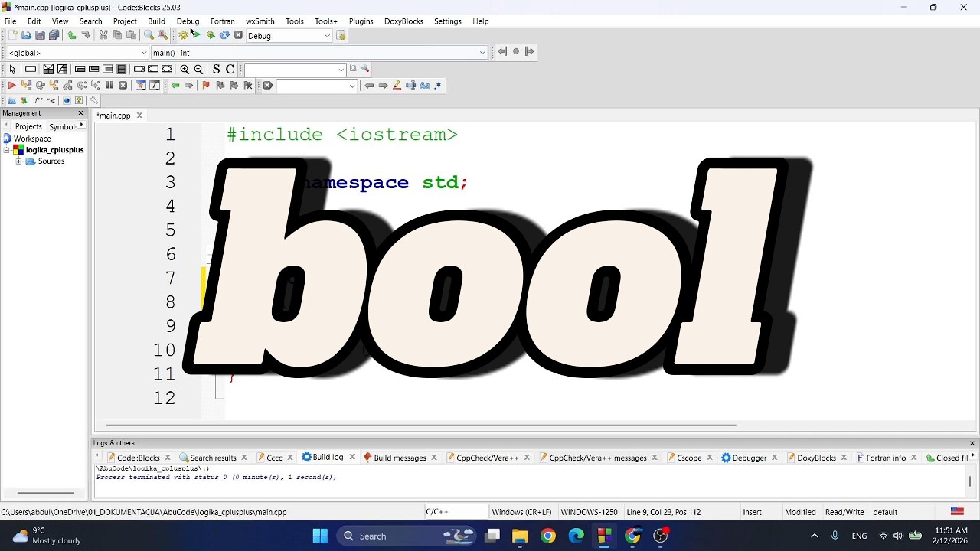The height and width of the screenshot is (551, 980).
Task: Click the Run to cursor icon
Action: click(x=26, y=86)
